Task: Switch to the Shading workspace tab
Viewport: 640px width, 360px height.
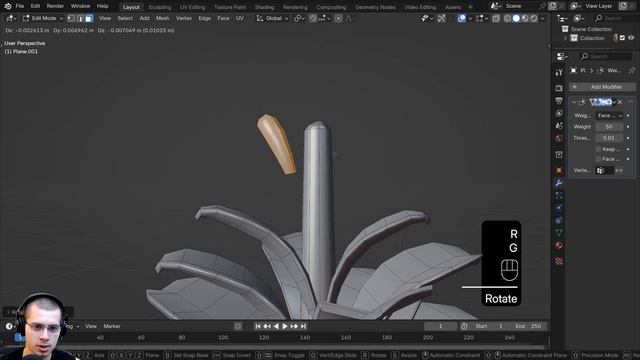Action: (264, 7)
